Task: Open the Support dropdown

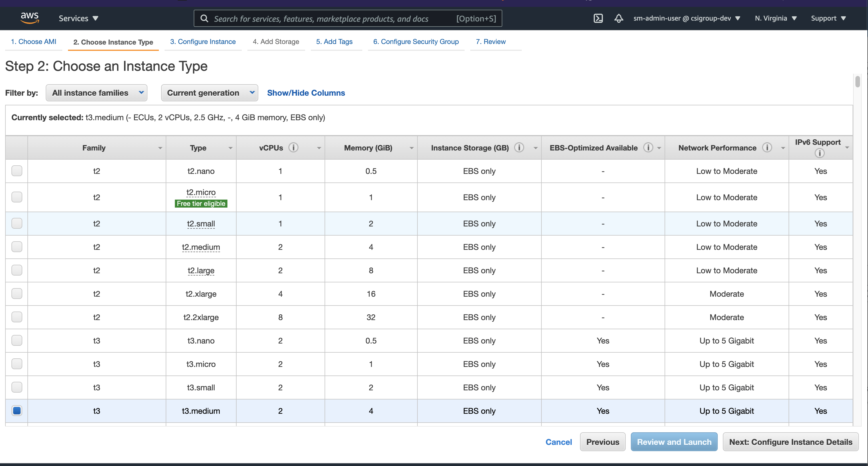Action: (x=828, y=18)
